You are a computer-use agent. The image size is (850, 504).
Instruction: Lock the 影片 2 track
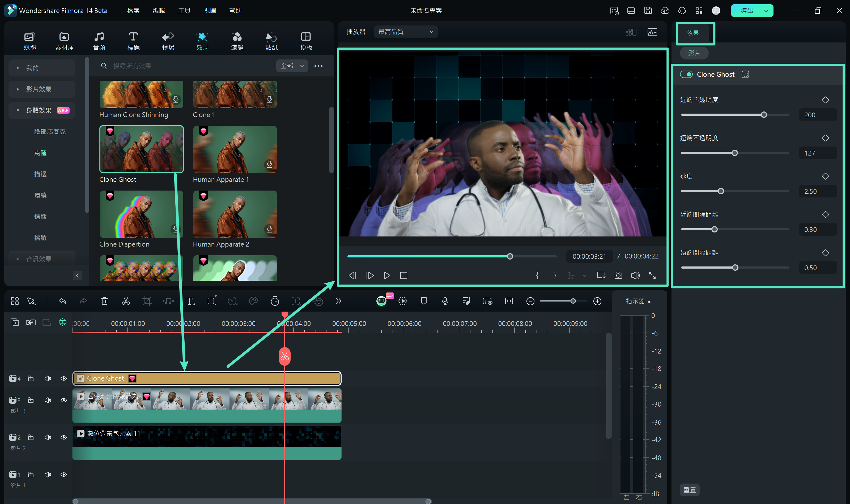[x=31, y=437]
